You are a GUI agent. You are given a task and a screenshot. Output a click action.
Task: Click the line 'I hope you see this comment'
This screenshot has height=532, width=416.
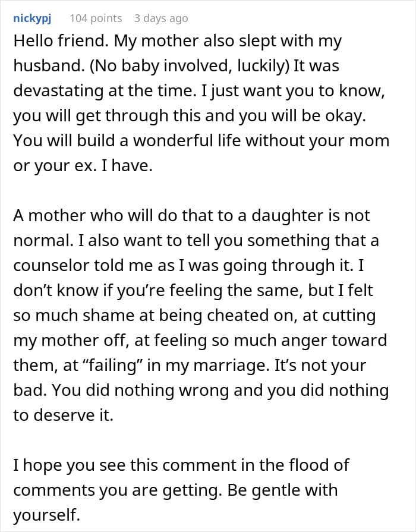pyautogui.click(x=181, y=465)
